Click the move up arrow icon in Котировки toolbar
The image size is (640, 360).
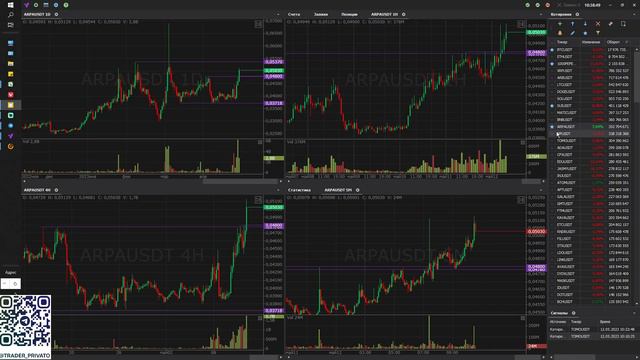572,24
